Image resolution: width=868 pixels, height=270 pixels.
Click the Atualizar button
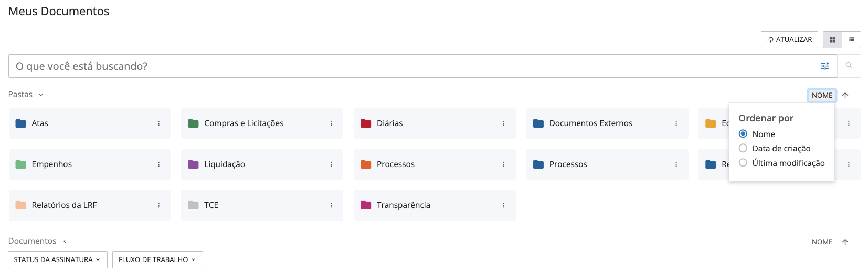point(789,40)
